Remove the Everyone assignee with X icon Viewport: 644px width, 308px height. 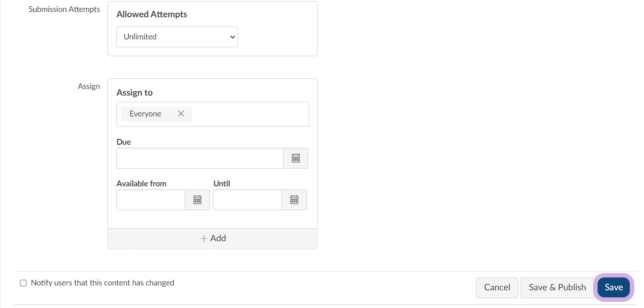tap(181, 114)
